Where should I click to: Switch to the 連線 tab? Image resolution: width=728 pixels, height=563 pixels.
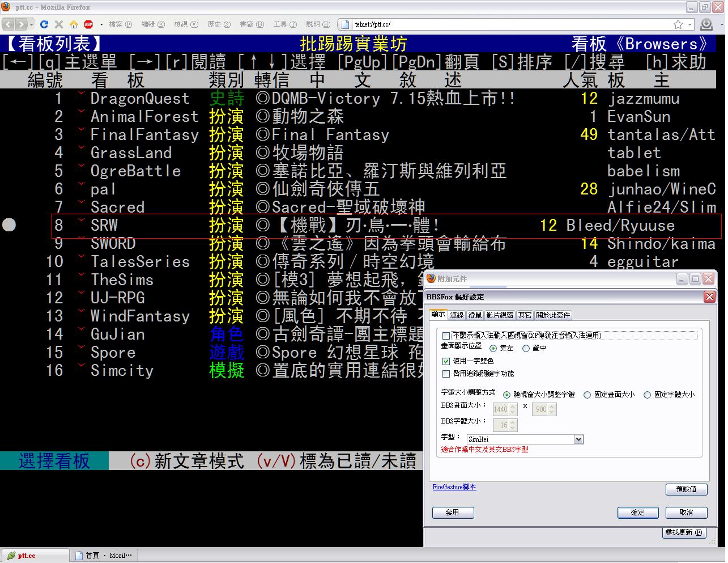[457, 315]
